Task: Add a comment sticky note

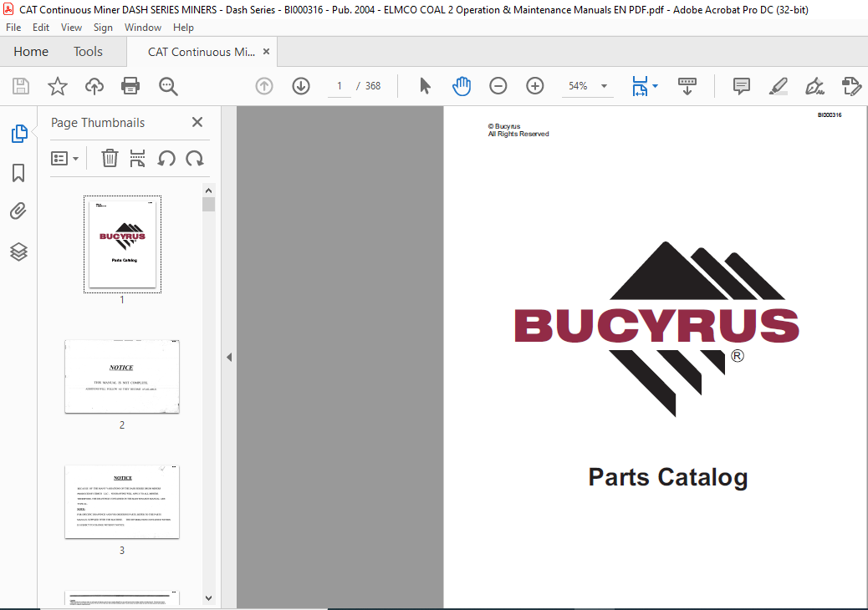Action: click(741, 86)
